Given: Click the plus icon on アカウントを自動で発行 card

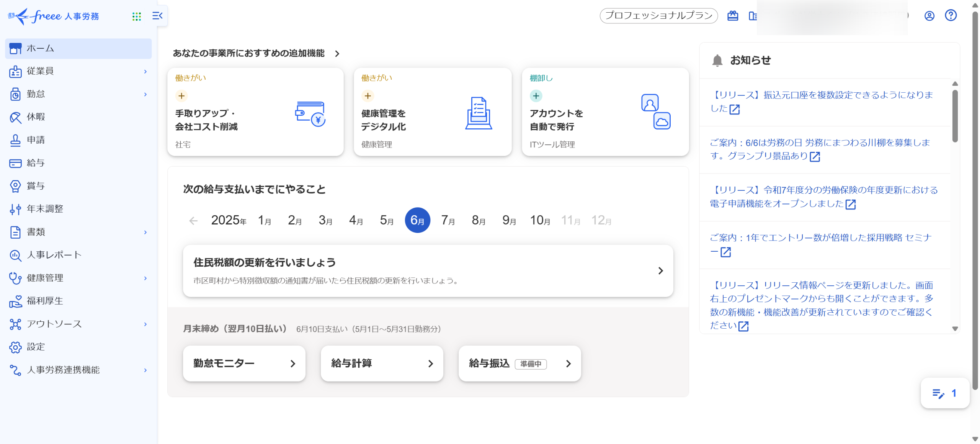Looking at the screenshot, I should (x=536, y=96).
